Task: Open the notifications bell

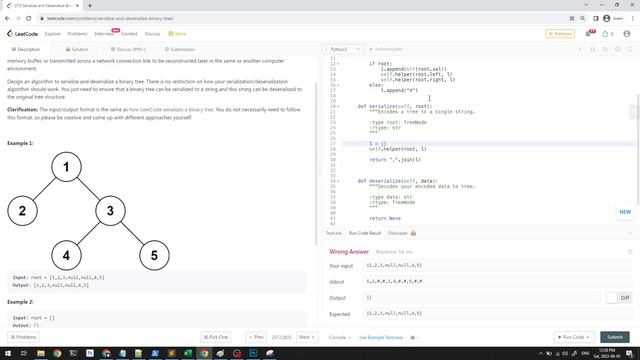Action: click(588, 34)
